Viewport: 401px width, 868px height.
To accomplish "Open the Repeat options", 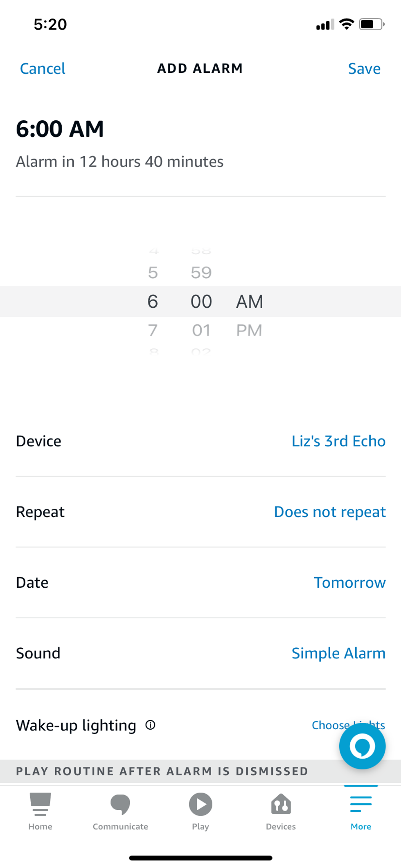I will 329,512.
